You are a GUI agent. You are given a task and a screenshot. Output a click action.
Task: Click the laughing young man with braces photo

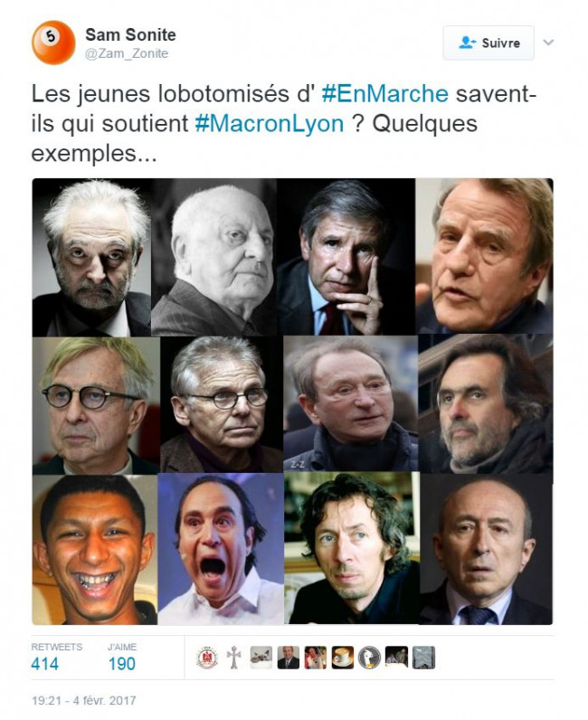click(x=95, y=549)
